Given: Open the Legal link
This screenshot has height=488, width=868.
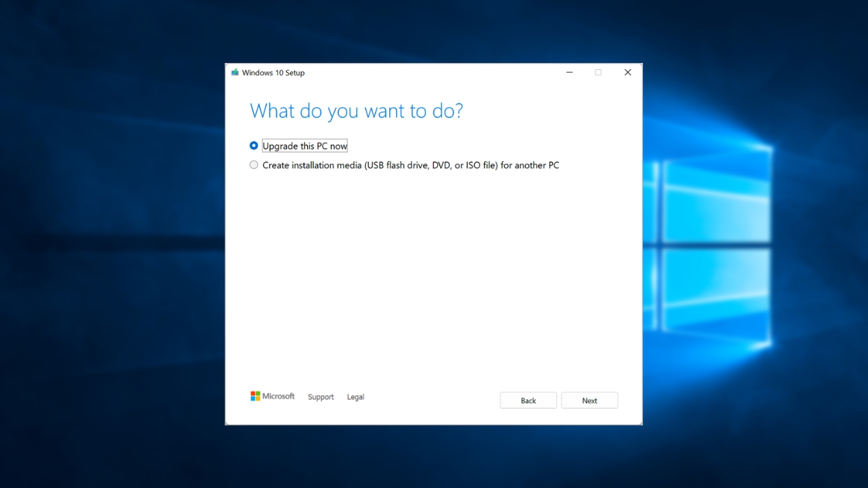Looking at the screenshot, I should 355,397.
